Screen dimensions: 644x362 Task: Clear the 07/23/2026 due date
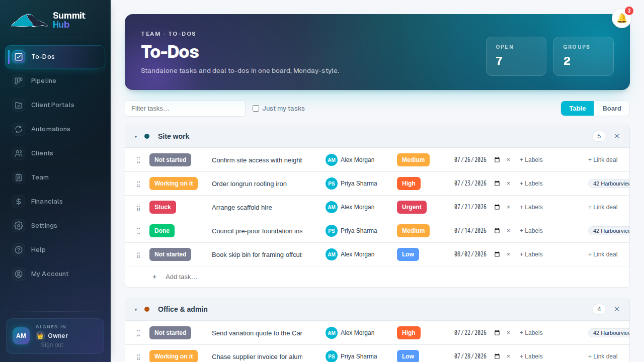[508, 184]
